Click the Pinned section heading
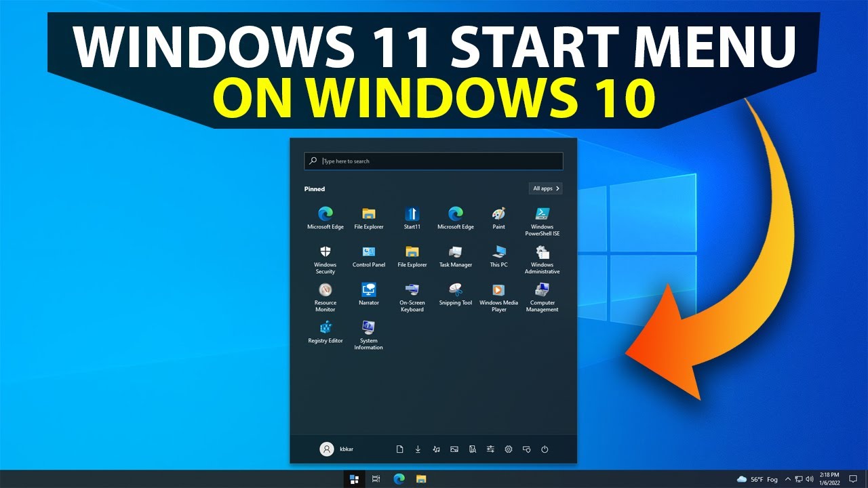Viewport: 868px width, 488px height. point(315,189)
